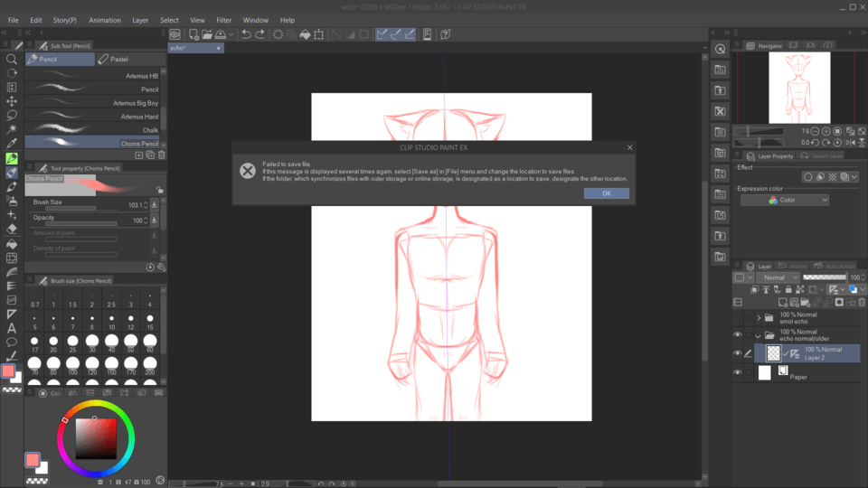Open the clear/export dropdown arrow in command bar

231,34
